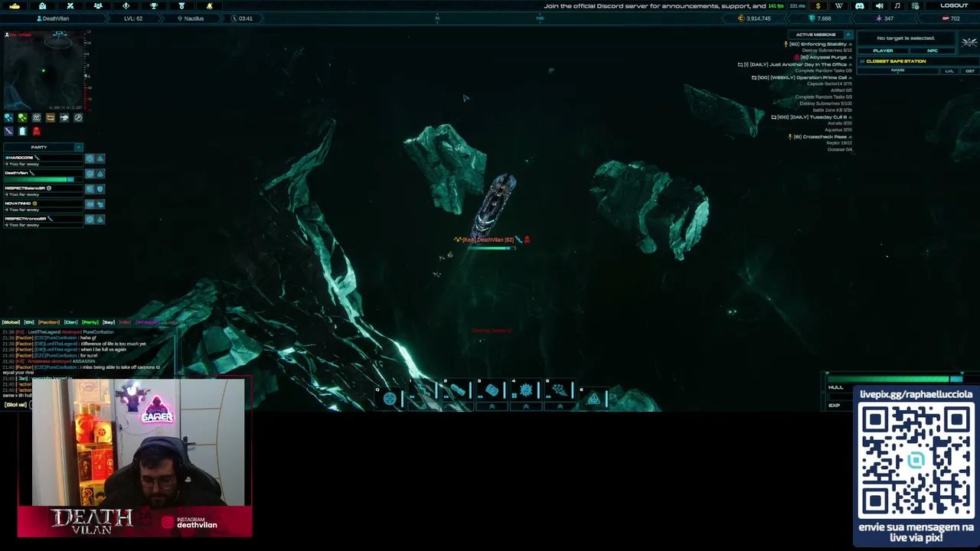
Task: Click the compass gauge icon under minimap
Action: [x=78, y=118]
